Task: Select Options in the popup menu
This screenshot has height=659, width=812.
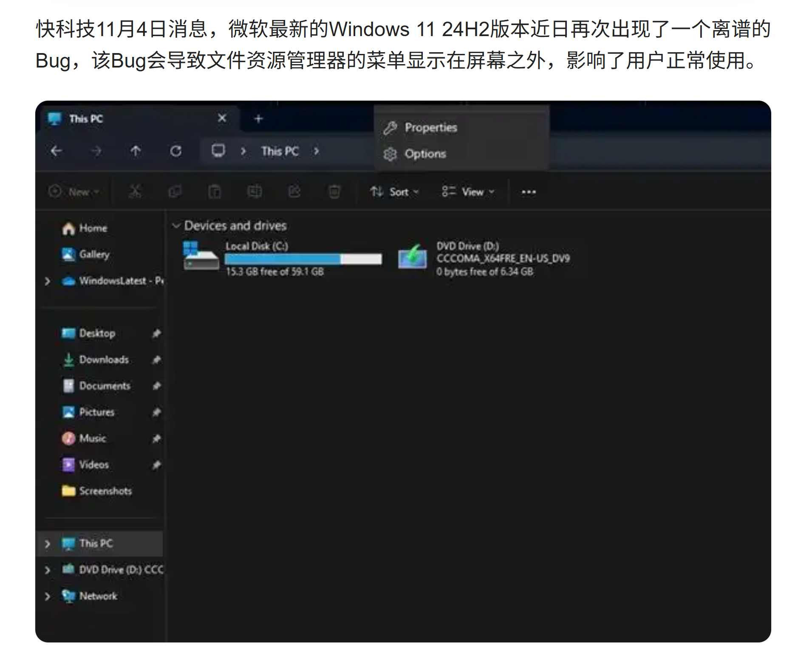Action: [x=462, y=154]
